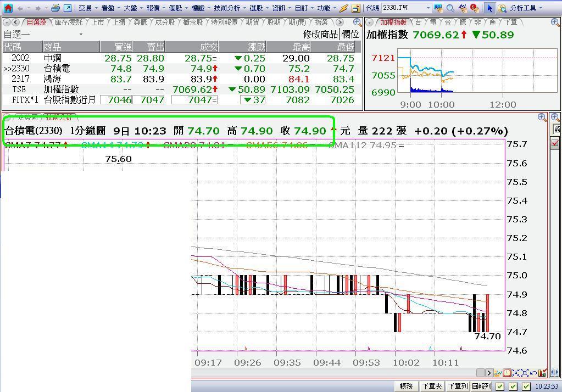Switch to the 下單 tab in index panel
562x392 pixels.
[511, 23]
